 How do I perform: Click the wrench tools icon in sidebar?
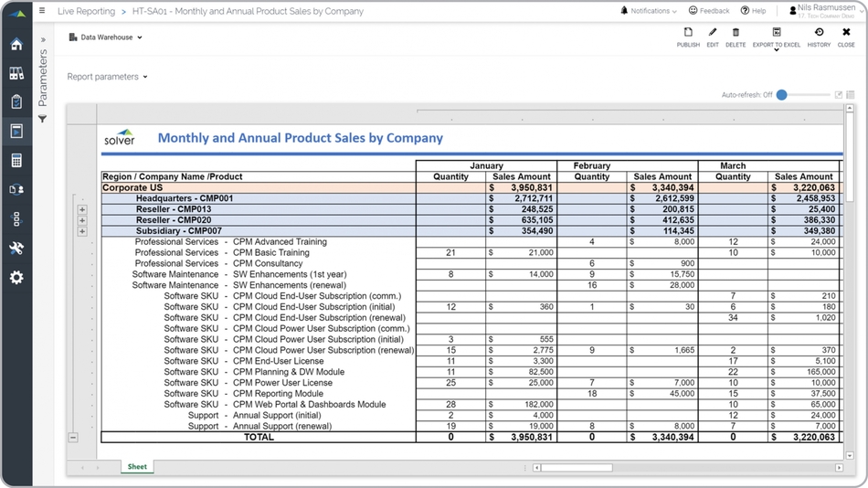click(16, 249)
